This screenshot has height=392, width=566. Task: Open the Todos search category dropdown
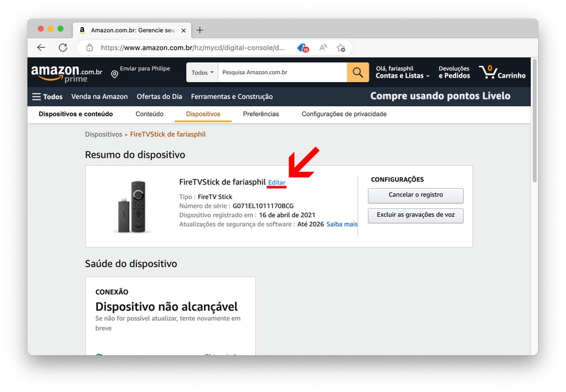point(202,72)
